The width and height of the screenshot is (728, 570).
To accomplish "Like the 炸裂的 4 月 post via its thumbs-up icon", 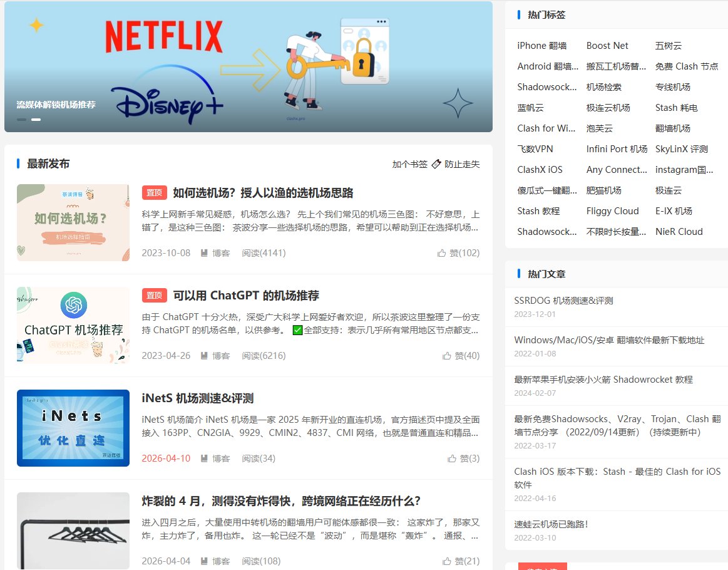I will (447, 561).
